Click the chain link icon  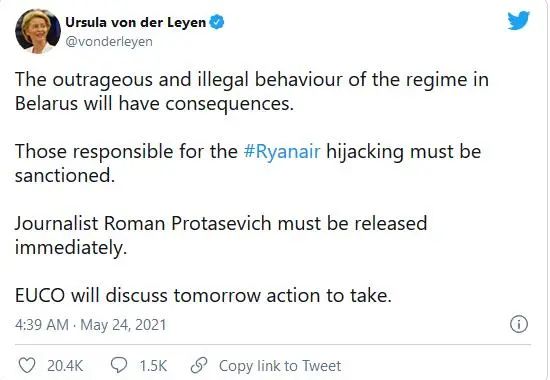[199, 365]
